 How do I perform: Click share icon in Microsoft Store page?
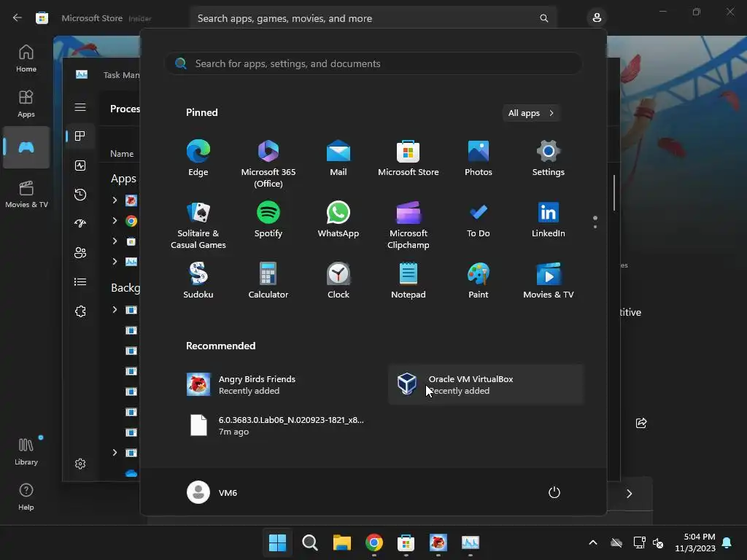pyautogui.click(x=641, y=423)
